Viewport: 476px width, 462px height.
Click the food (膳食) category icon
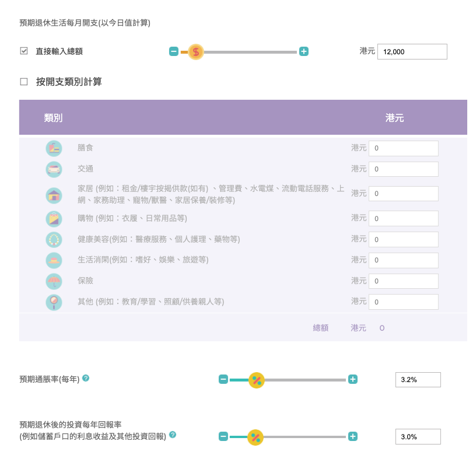pyautogui.click(x=54, y=148)
